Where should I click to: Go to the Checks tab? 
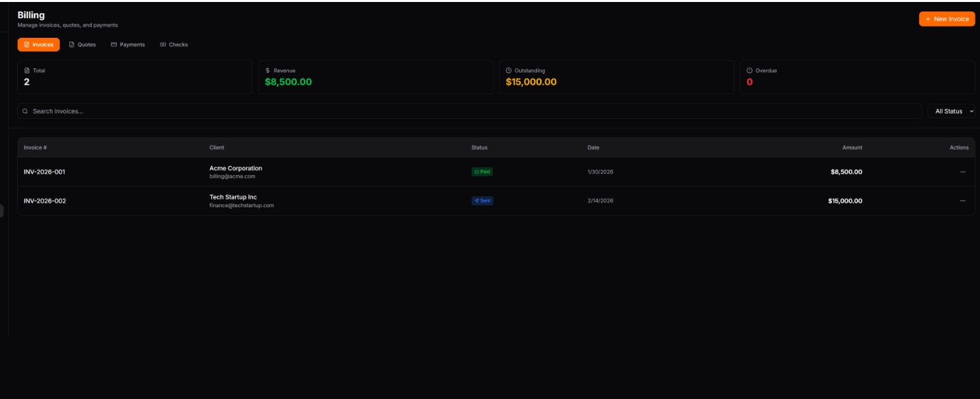coord(174,44)
